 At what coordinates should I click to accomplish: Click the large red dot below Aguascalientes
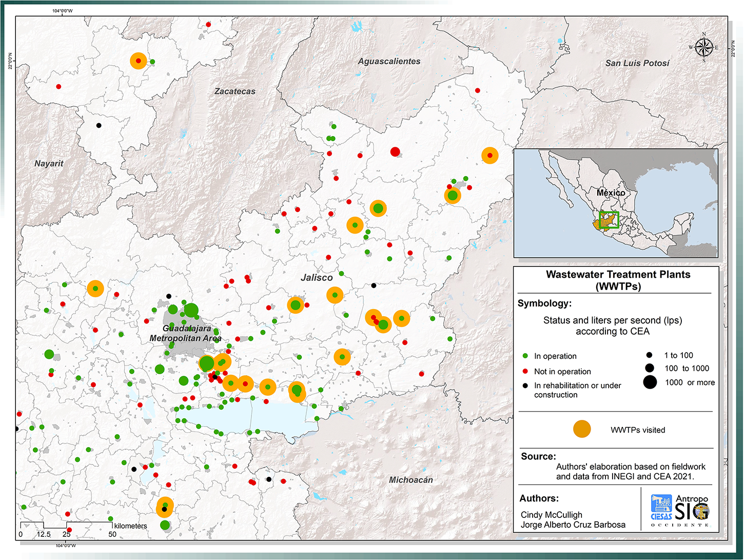pyautogui.click(x=395, y=151)
